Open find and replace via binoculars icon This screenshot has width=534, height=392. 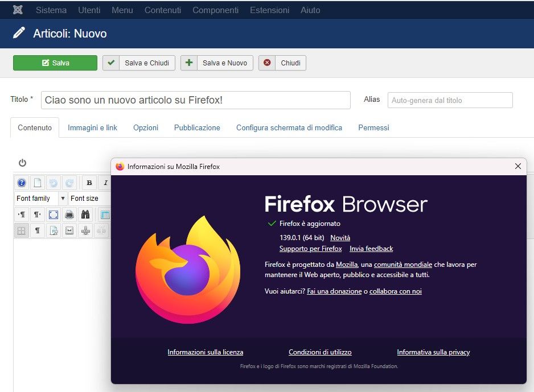pyautogui.click(x=85, y=214)
